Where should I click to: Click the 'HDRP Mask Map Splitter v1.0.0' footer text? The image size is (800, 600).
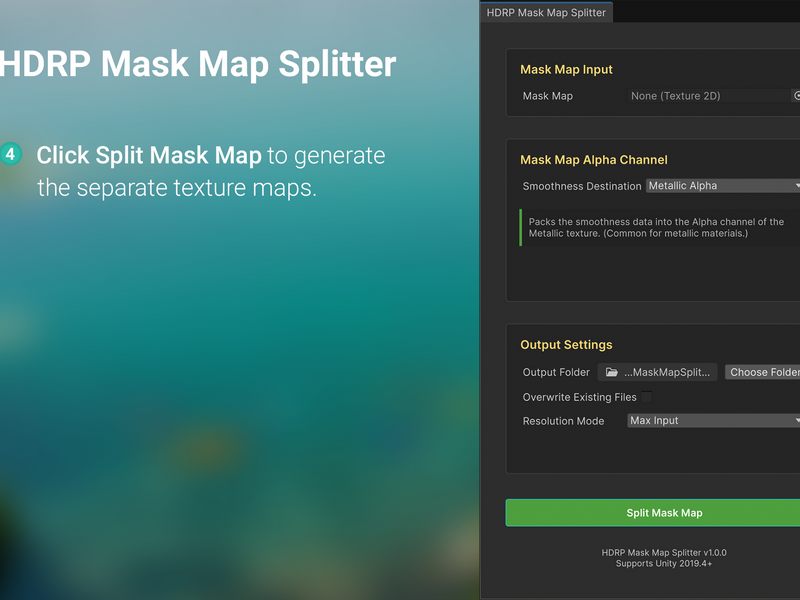tap(664, 553)
